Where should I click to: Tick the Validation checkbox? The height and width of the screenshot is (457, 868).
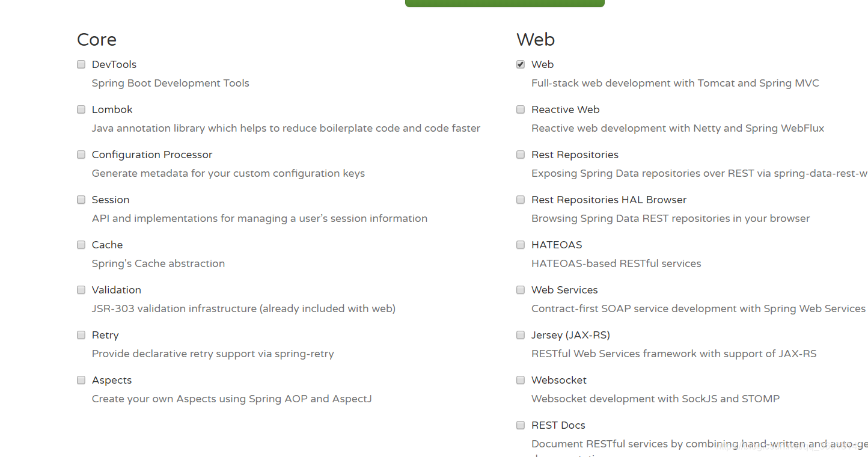pyautogui.click(x=81, y=290)
